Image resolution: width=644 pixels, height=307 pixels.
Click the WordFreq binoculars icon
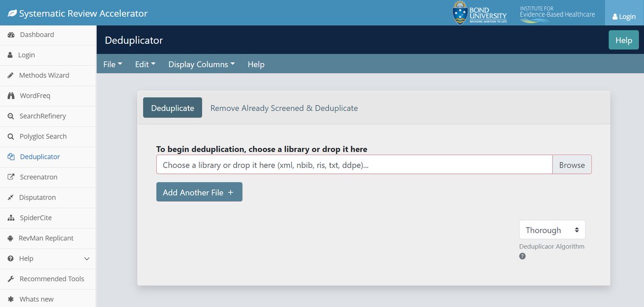tap(11, 96)
